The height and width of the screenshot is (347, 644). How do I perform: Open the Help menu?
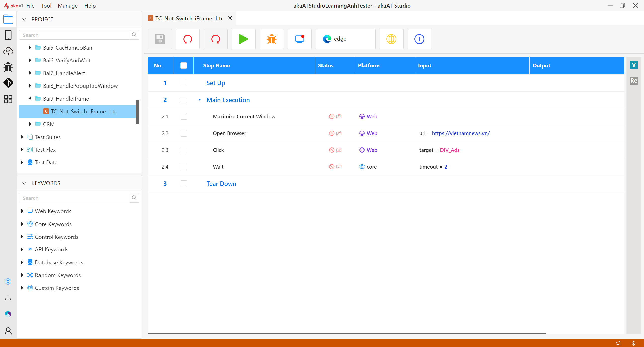click(90, 6)
